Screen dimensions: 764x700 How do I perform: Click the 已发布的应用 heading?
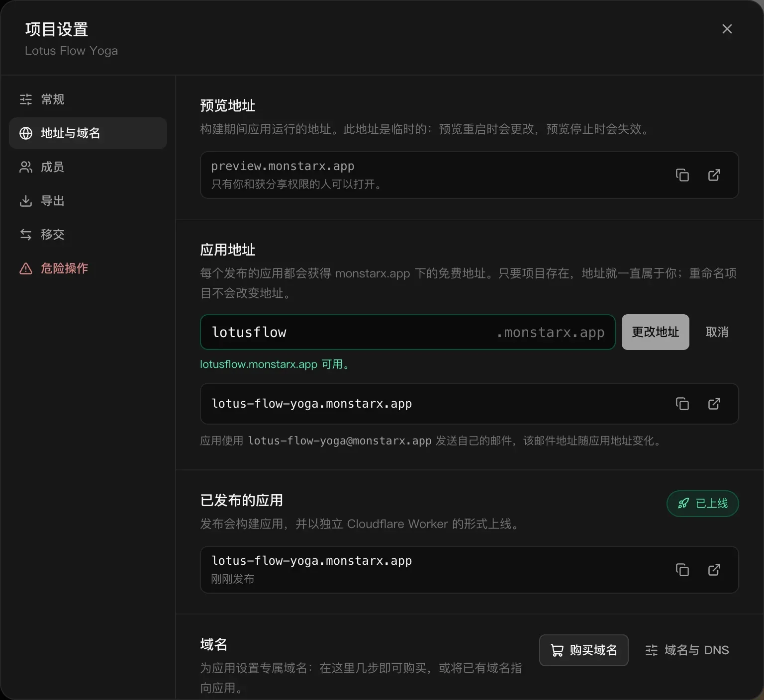point(242,500)
